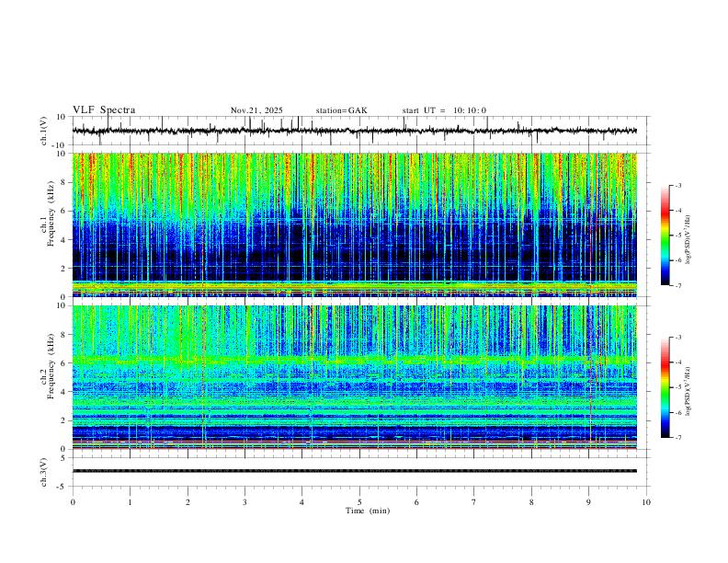Click the ch.1 'Frequency (kHz)' axis label
Image resolution: width=728 pixels, height=563 pixels.
pyautogui.click(x=51, y=213)
